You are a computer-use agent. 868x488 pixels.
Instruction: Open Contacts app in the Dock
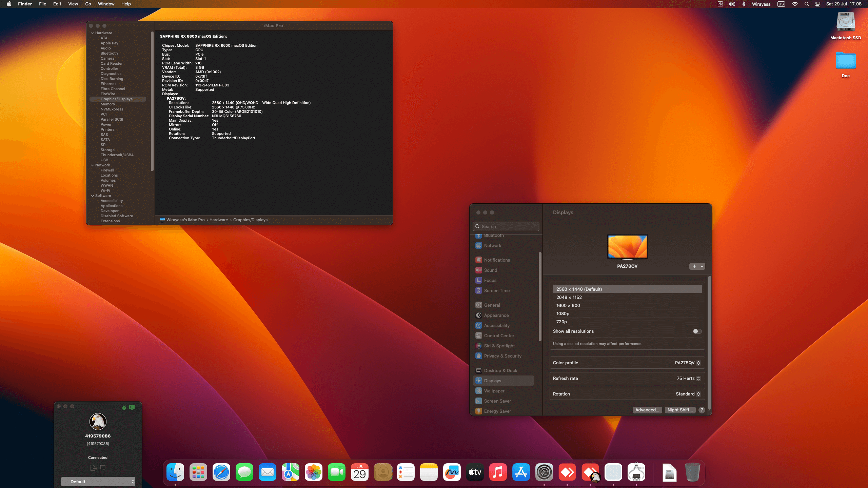[x=383, y=472]
